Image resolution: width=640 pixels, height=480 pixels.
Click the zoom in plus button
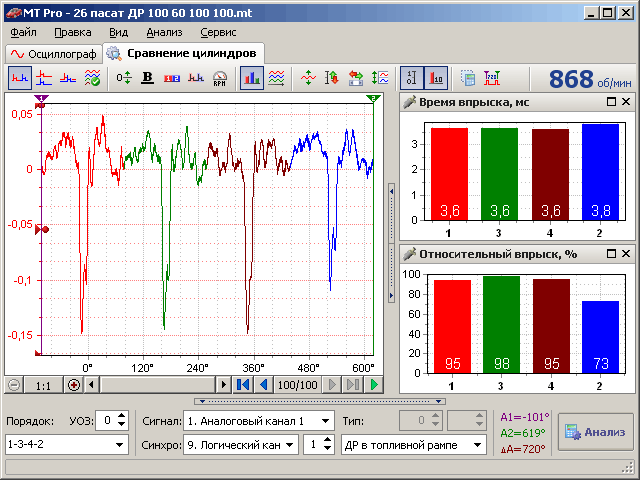pos(74,385)
